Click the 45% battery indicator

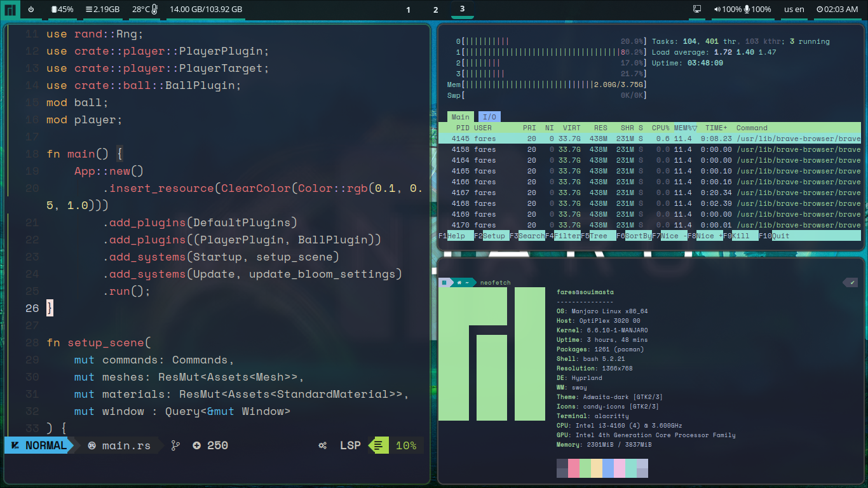(x=62, y=10)
